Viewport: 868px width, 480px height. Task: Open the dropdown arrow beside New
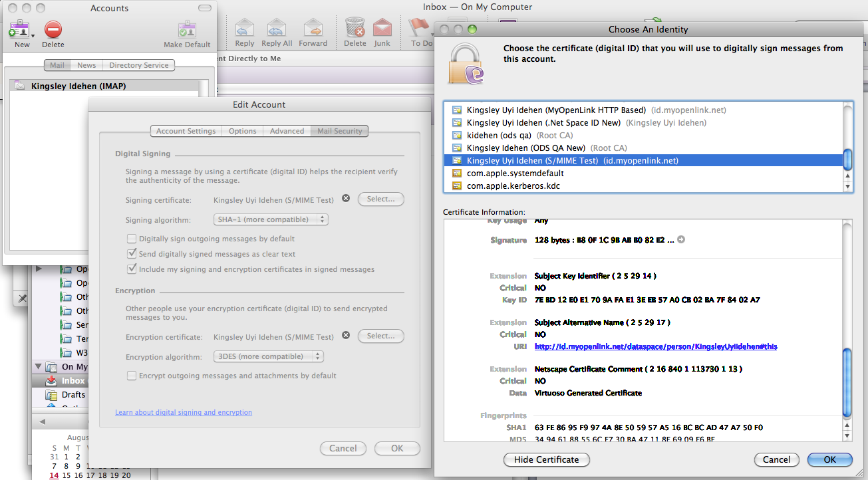pyautogui.click(x=33, y=35)
